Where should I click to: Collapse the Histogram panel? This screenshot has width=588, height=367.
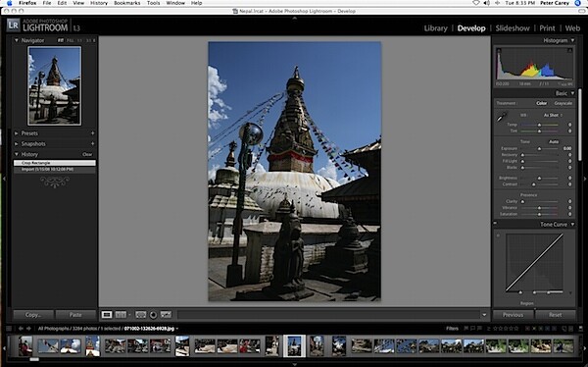coord(572,40)
